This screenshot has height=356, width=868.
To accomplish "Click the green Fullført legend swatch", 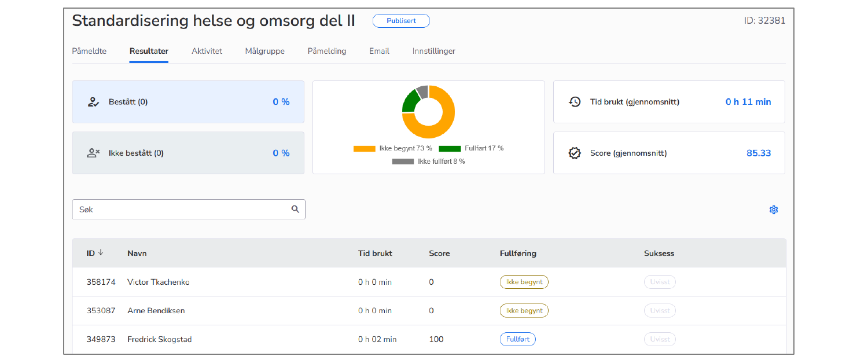I will click(450, 149).
